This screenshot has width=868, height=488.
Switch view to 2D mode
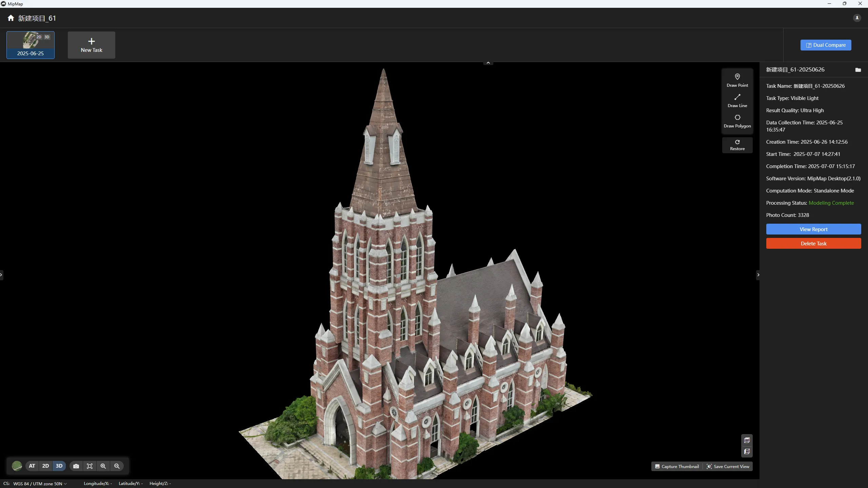pyautogui.click(x=45, y=466)
